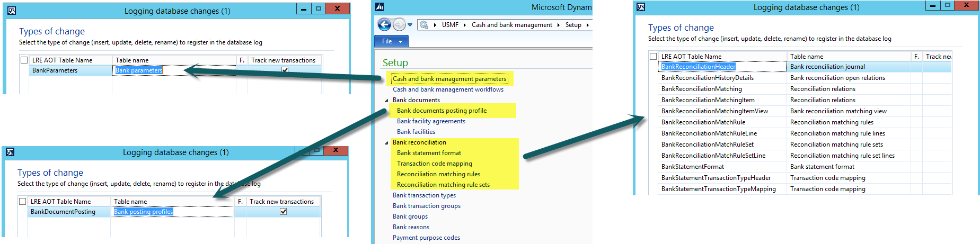
Task: Toggle Track new transactions for Bank posting profiles
Action: 284,212
